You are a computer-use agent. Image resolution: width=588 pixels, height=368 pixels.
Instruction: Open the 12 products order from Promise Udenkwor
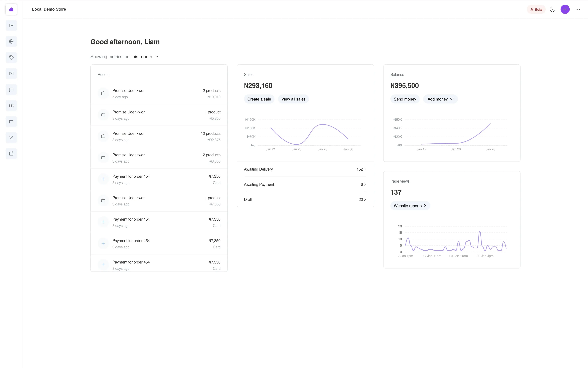[x=159, y=137]
